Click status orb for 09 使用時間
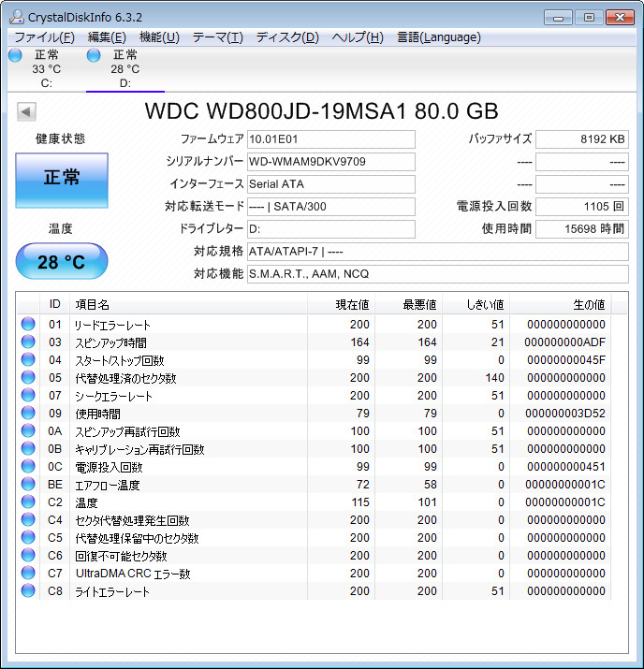Viewport: 644px width, 669px height. pyautogui.click(x=28, y=413)
